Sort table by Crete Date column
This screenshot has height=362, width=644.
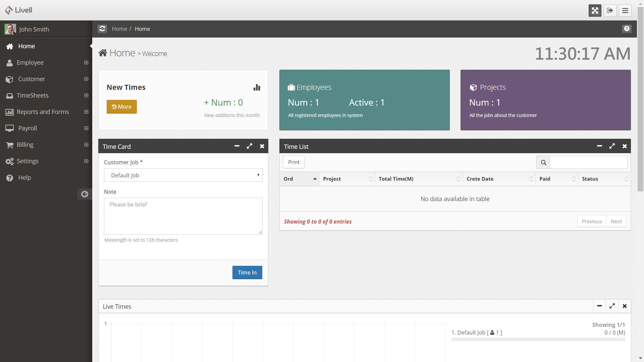pyautogui.click(x=499, y=179)
